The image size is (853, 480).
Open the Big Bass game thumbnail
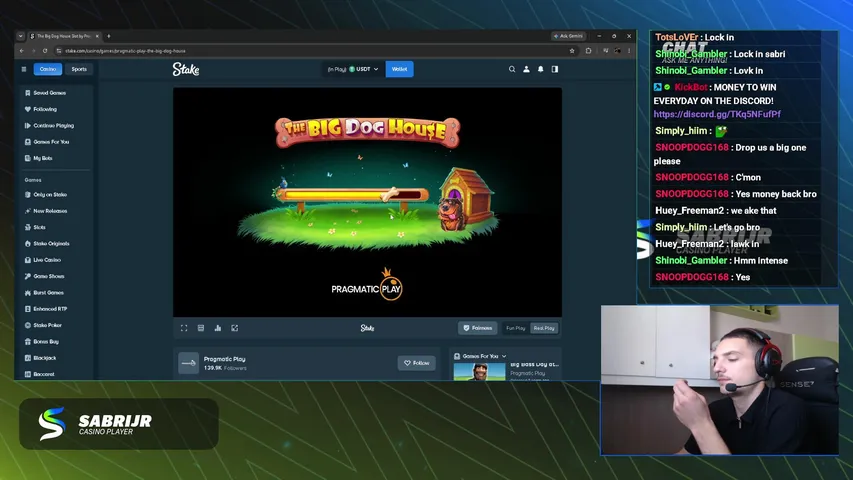(479, 372)
